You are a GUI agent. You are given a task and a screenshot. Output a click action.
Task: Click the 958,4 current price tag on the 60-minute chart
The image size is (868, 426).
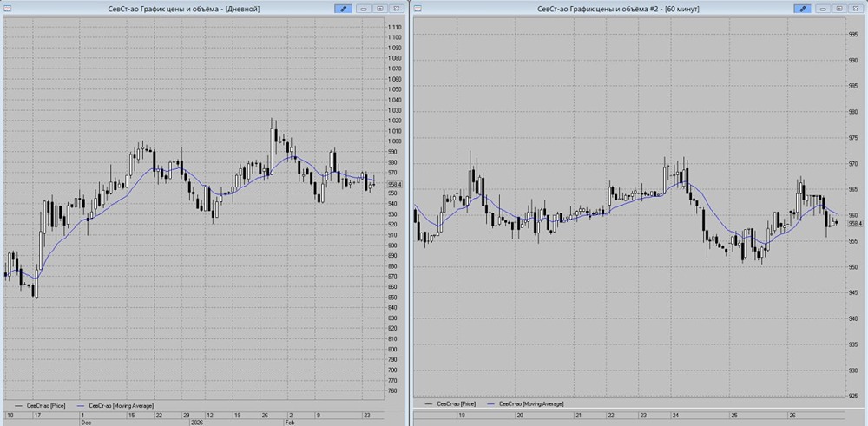point(855,223)
